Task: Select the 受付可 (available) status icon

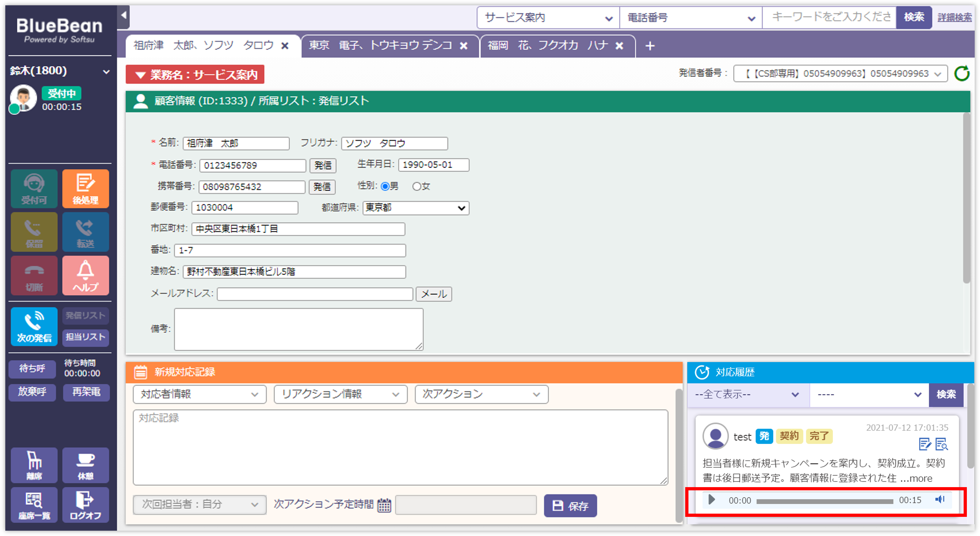Action: click(34, 188)
